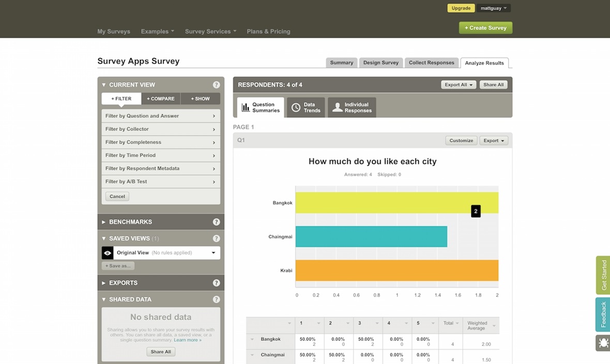This screenshot has height=364, width=610.
Task: Click Share All in the Respondents bar
Action: pyautogui.click(x=493, y=85)
